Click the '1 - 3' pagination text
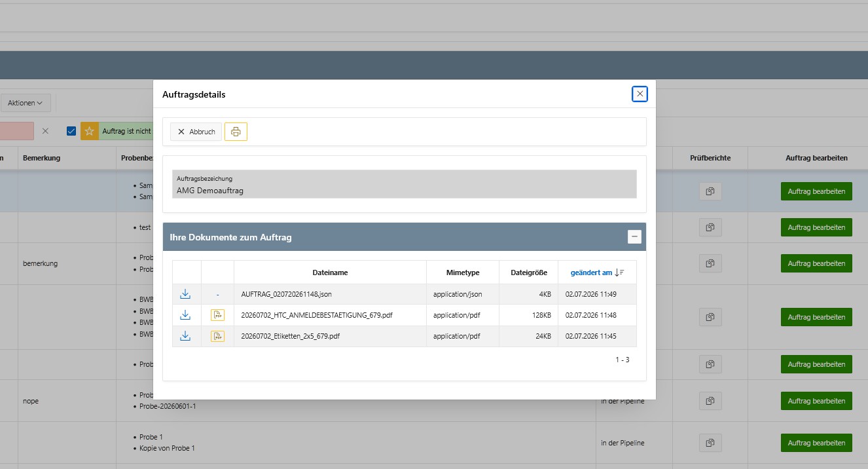 coord(623,360)
